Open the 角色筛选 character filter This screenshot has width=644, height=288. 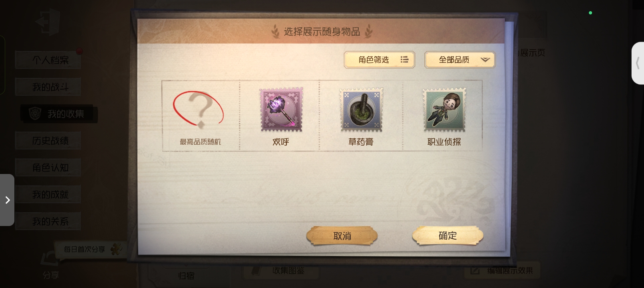pyautogui.click(x=379, y=60)
